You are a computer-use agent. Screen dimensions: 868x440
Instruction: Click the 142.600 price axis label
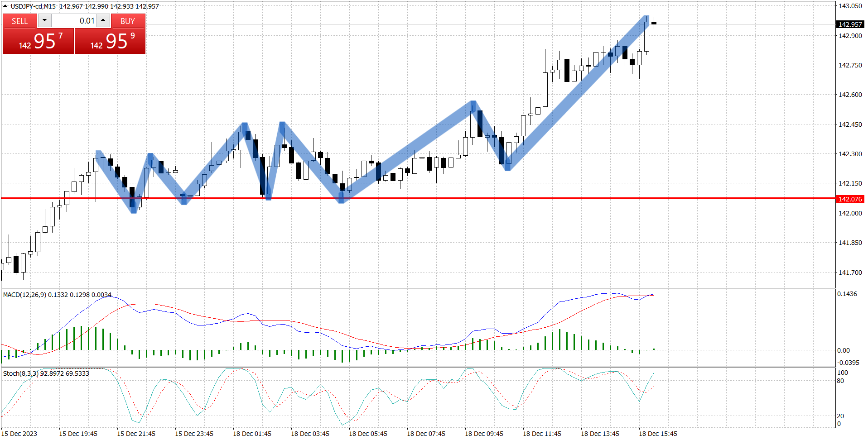pos(850,95)
